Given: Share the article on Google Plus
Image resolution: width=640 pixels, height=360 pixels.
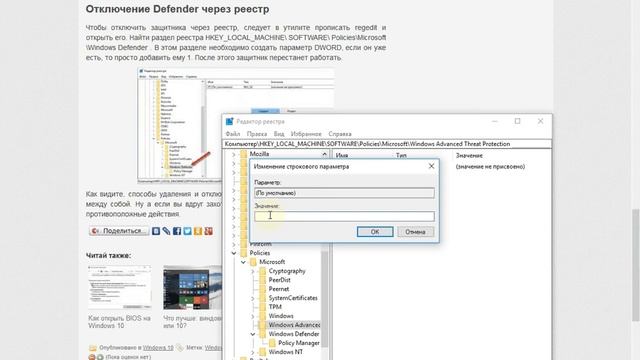Looking at the screenshot, I should (209, 231).
